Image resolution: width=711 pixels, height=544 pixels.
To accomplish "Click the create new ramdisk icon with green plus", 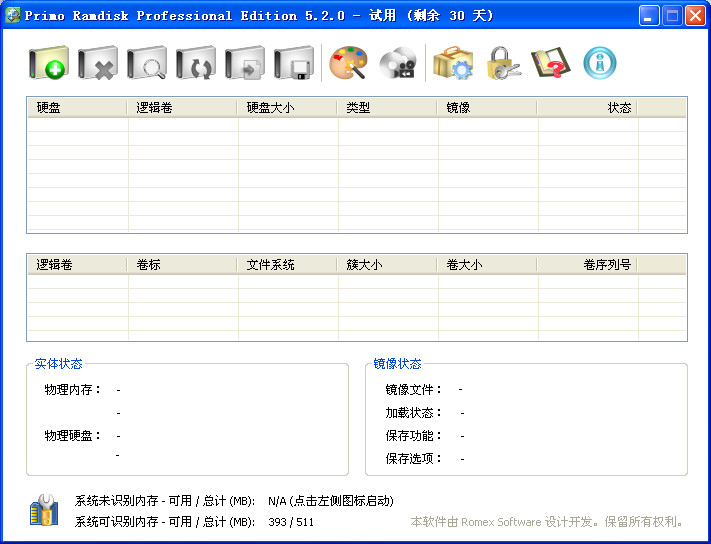I will [x=49, y=64].
